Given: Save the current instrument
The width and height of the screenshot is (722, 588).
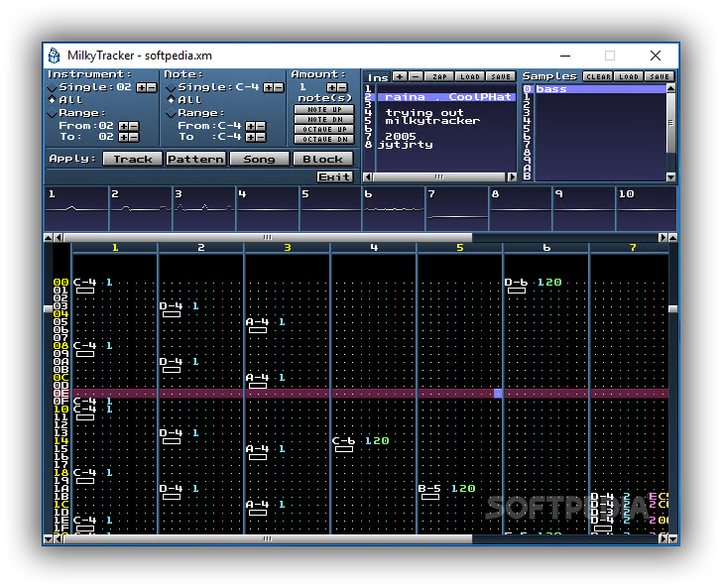Looking at the screenshot, I should tap(501, 77).
